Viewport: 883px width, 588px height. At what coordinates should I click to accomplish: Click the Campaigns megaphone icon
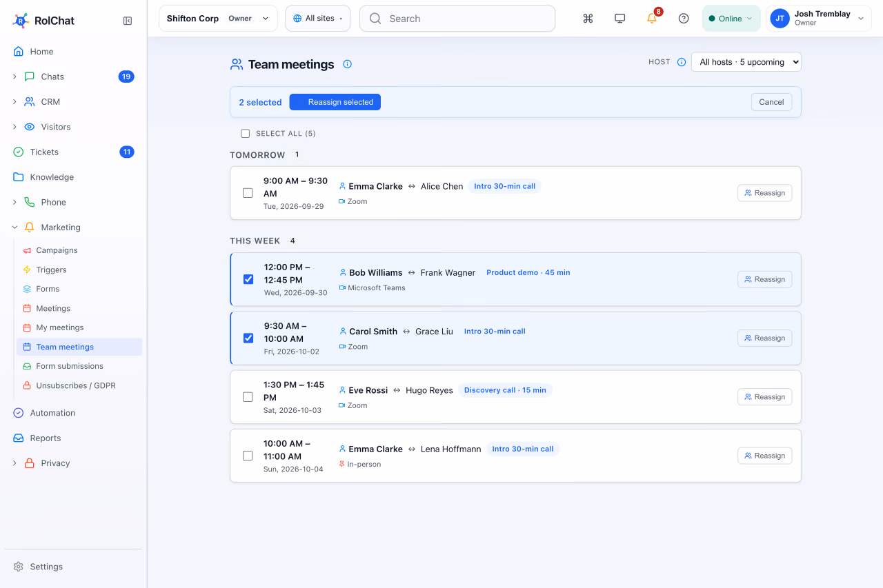pos(27,250)
